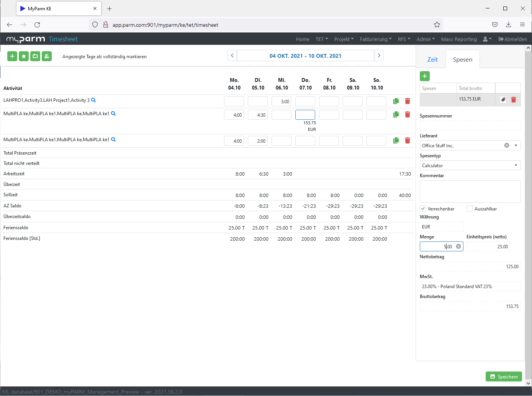The width and height of the screenshot is (532, 396).
Task: Click the paperclip attachment icon for the expense
Action: (503, 99)
